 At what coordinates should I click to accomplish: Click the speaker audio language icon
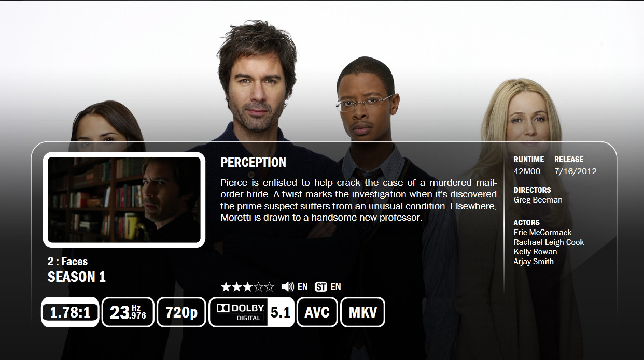(287, 287)
